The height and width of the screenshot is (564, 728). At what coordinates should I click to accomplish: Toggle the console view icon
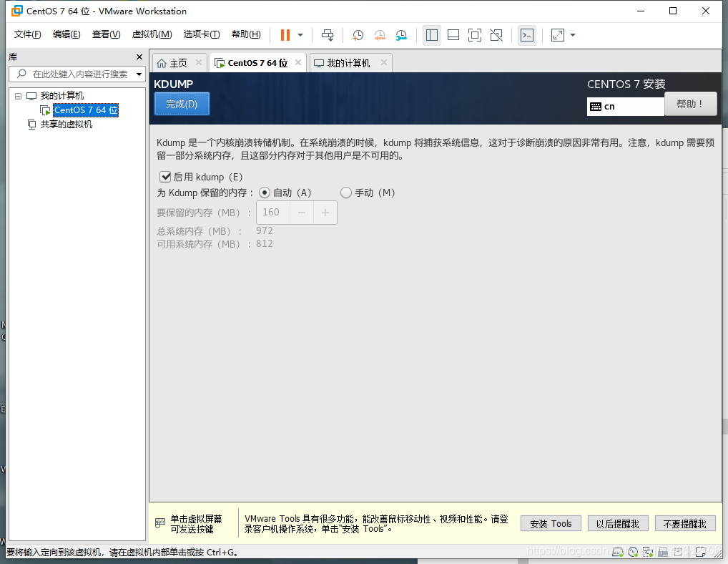pos(527,35)
